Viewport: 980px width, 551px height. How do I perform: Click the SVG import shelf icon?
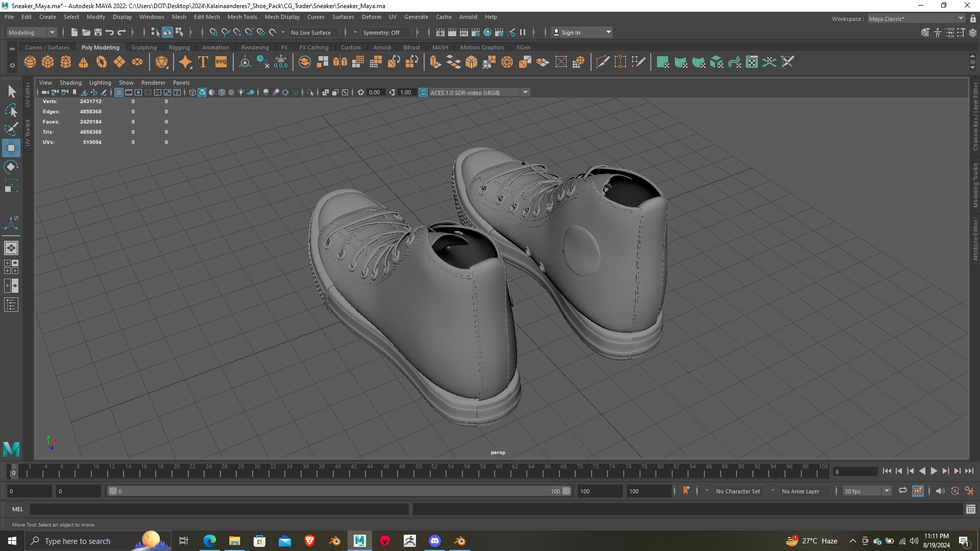pyautogui.click(x=221, y=62)
